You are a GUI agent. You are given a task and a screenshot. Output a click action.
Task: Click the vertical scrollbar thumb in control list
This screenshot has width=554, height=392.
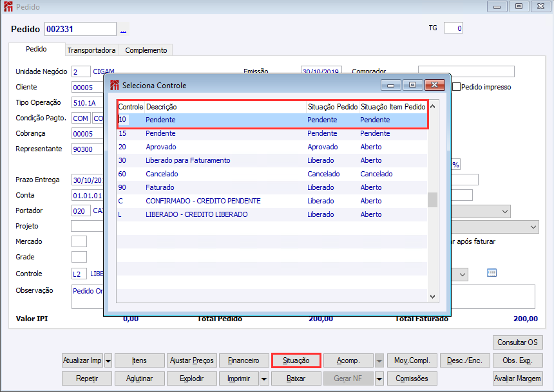[x=432, y=200]
